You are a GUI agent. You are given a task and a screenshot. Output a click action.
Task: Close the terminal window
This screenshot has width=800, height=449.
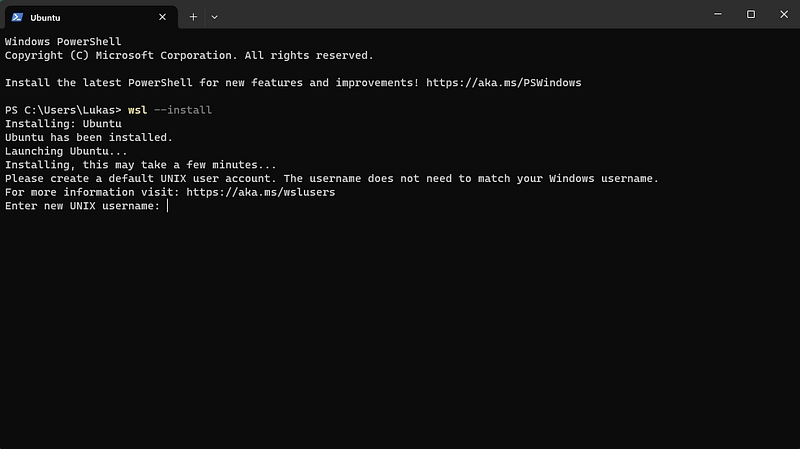[x=784, y=14]
